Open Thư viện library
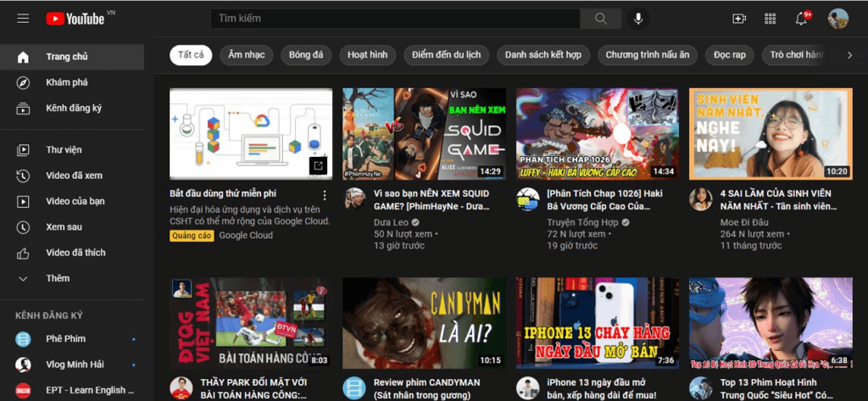This screenshot has height=401, width=868. 72,149
